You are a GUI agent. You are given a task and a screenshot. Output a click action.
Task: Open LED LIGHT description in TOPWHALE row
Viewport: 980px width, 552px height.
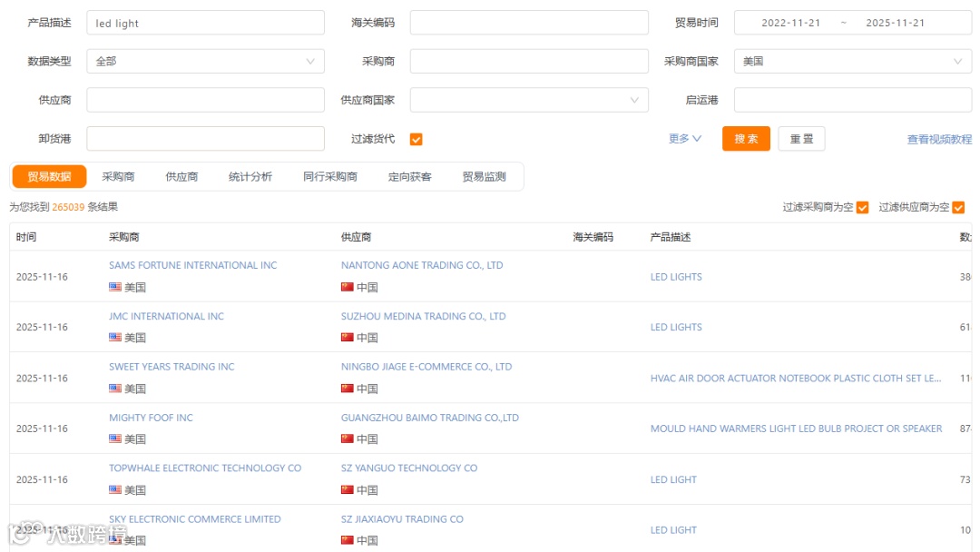click(x=673, y=479)
